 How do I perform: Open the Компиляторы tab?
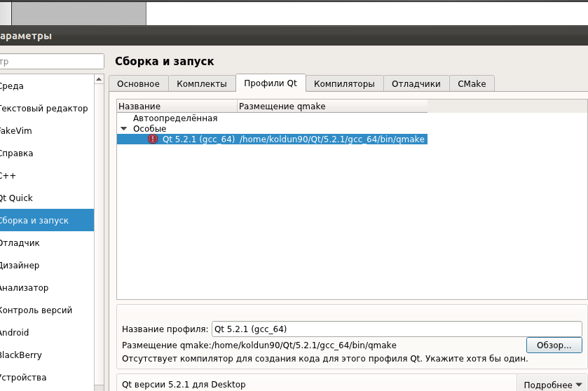(344, 83)
